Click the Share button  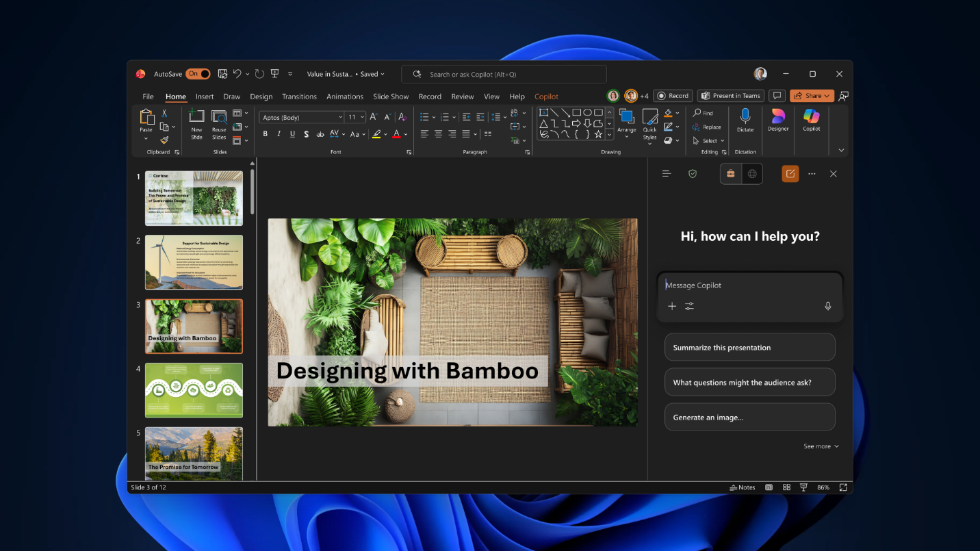[x=812, y=96]
